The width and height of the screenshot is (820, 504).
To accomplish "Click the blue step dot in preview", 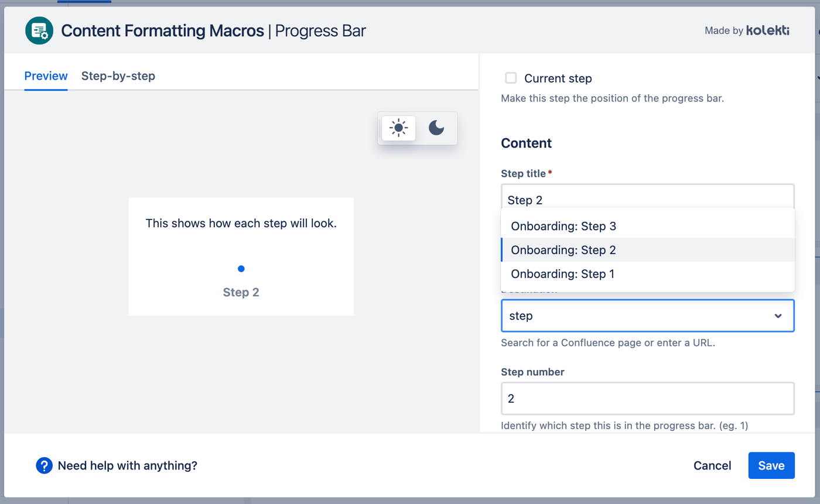I will 241,269.
